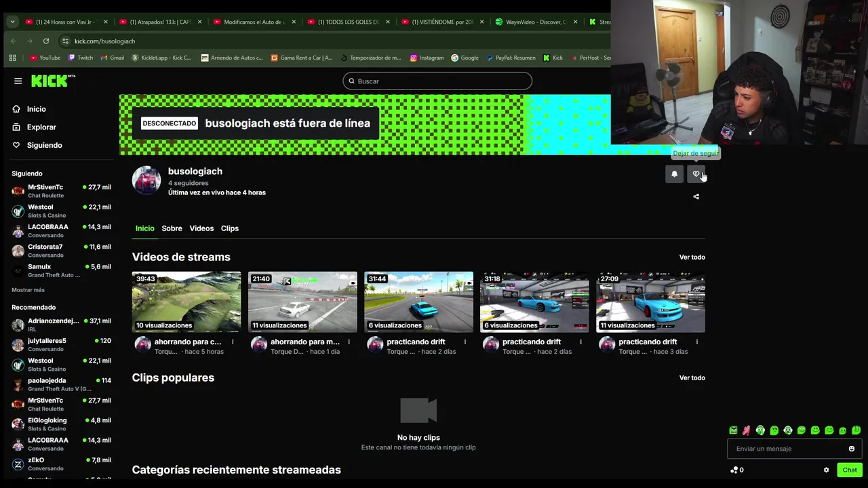Viewport: 868px width, 488px height.
Task: Open MrStivenTc in the Siguiendo list
Action: (x=61, y=191)
